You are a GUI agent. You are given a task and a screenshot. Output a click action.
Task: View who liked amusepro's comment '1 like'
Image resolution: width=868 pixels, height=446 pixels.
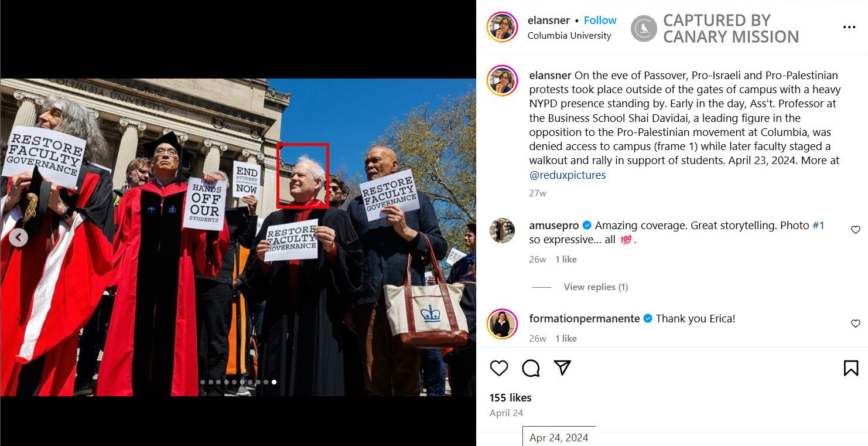coord(566,259)
